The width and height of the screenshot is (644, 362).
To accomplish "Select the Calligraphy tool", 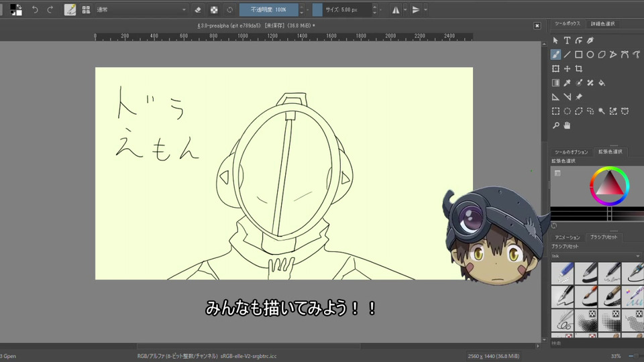I will [590, 40].
